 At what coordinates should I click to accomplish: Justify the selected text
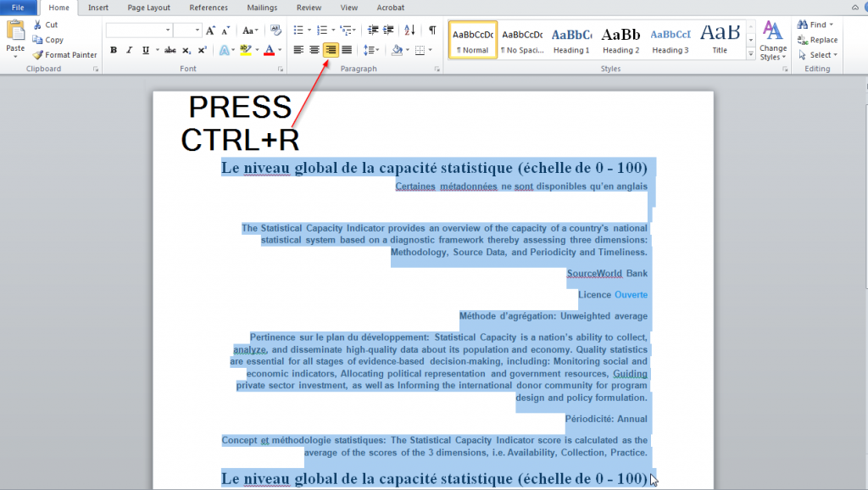[347, 50]
